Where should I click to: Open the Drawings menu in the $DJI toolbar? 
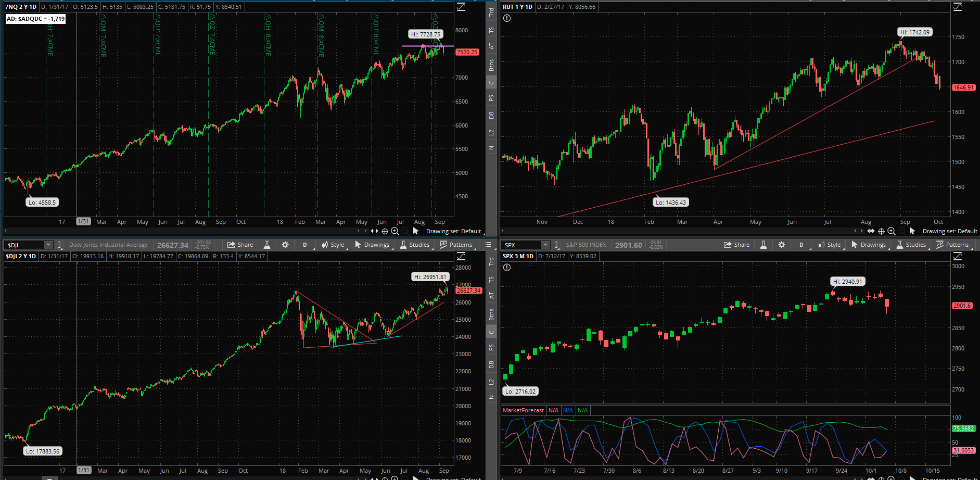373,245
